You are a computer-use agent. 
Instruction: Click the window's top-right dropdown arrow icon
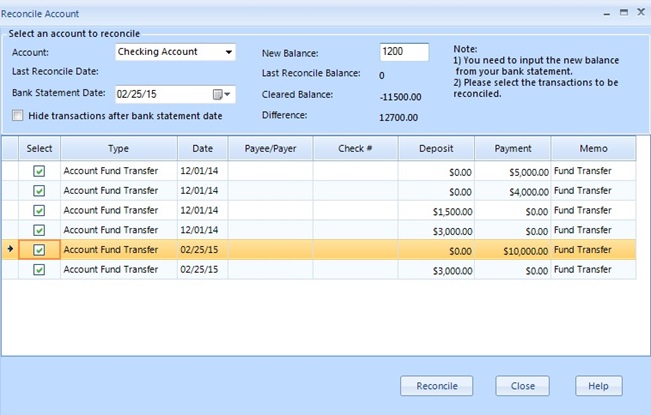pos(606,13)
